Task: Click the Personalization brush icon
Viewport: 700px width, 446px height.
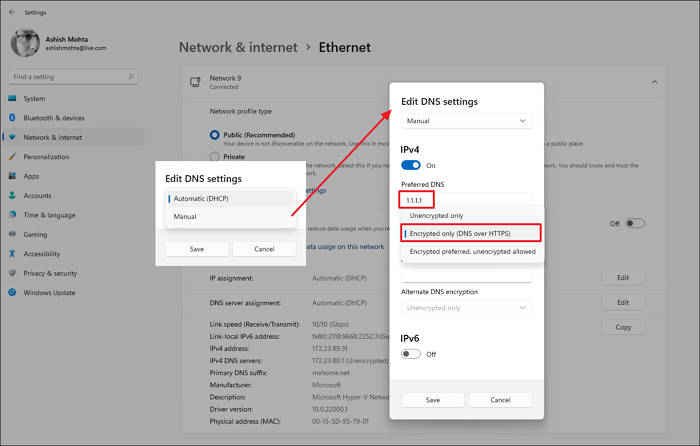Action: (x=12, y=157)
